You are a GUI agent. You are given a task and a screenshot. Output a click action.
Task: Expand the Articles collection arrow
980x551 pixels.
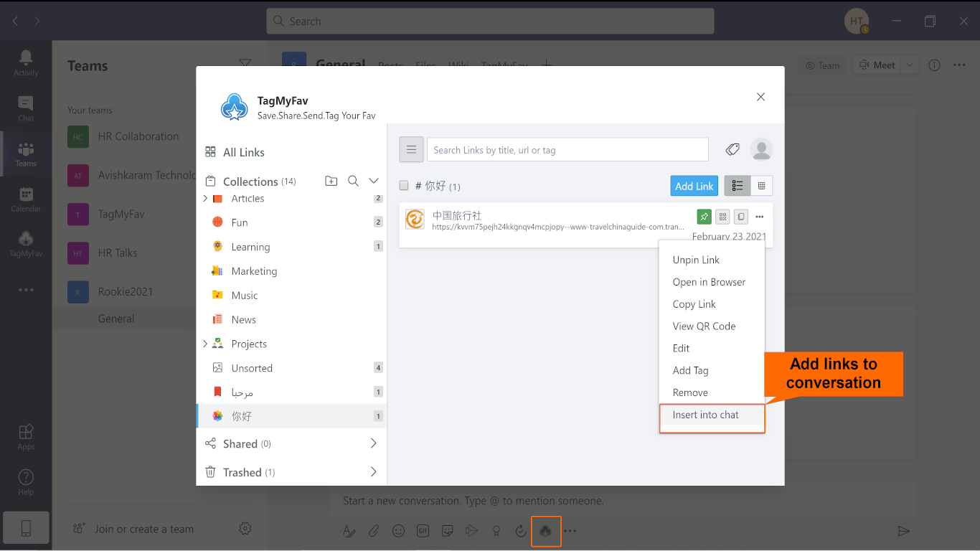pos(205,198)
